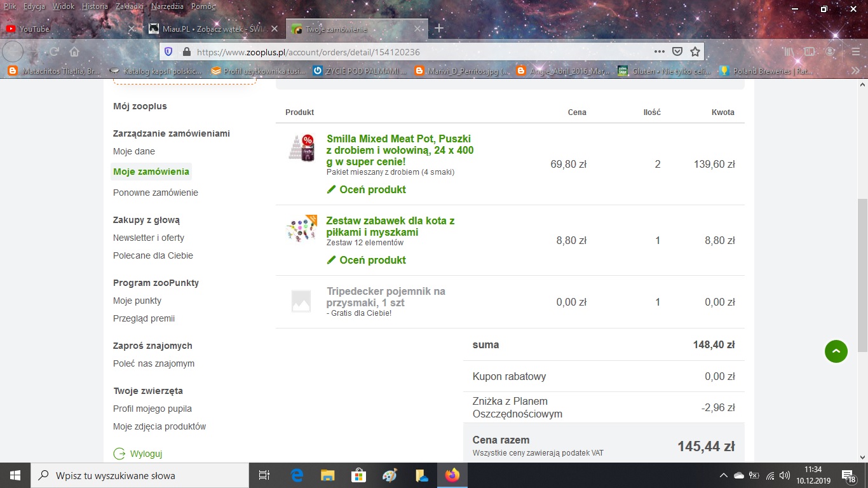Open Moje zdjęcia produktów link
The width and height of the screenshot is (868, 488).
pos(159,426)
